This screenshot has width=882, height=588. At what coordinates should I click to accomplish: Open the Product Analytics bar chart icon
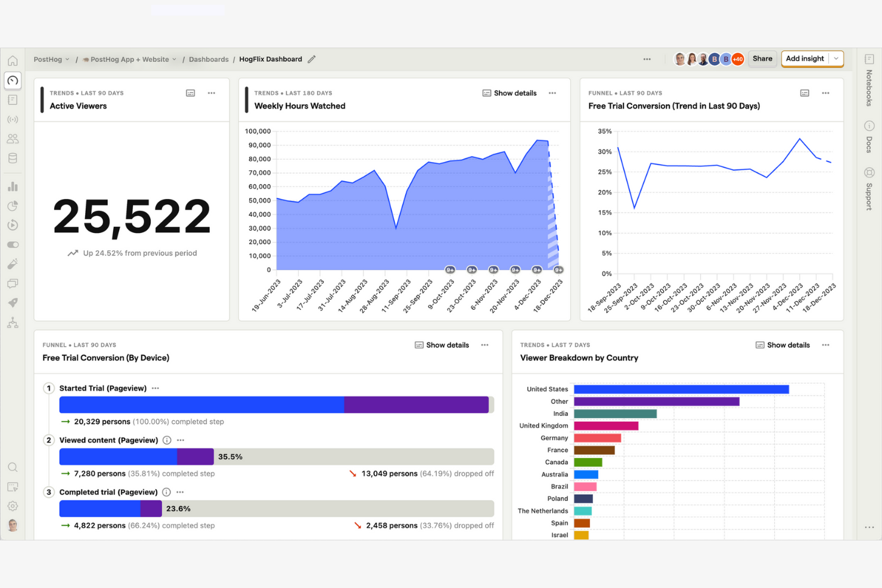point(13,186)
